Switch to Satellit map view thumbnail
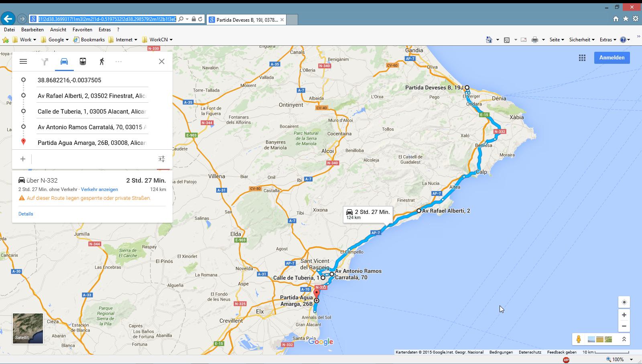The image size is (642, 364). pyautogui.click(x=28, y=328)
